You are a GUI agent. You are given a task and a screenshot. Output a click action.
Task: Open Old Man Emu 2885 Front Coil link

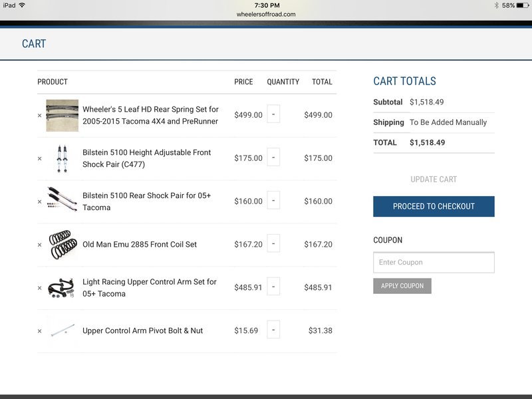coord(140,245)
